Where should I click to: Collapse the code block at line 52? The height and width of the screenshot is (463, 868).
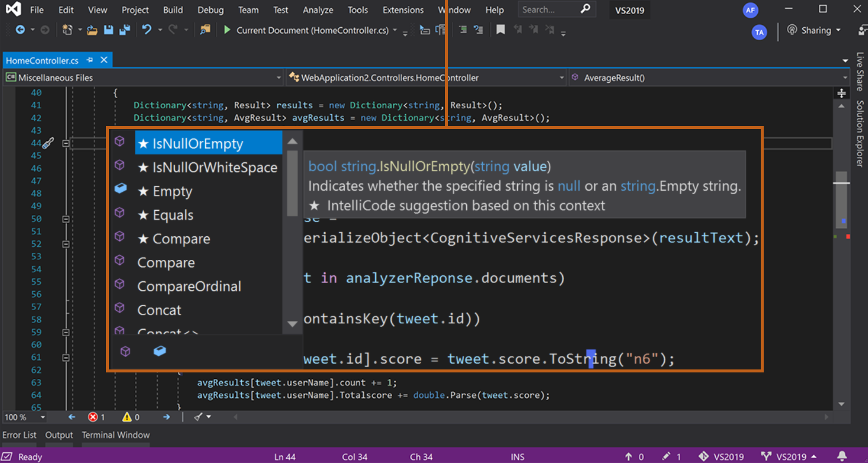66,244
